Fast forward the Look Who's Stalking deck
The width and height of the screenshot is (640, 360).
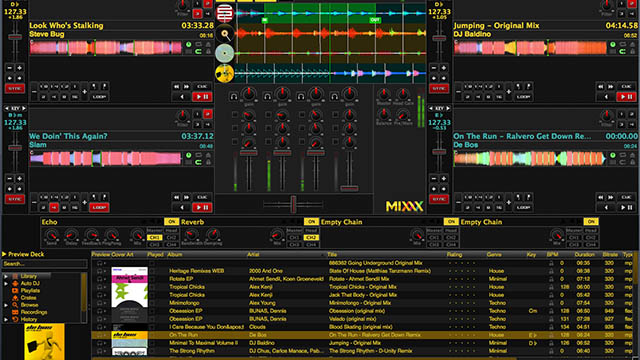186,87
